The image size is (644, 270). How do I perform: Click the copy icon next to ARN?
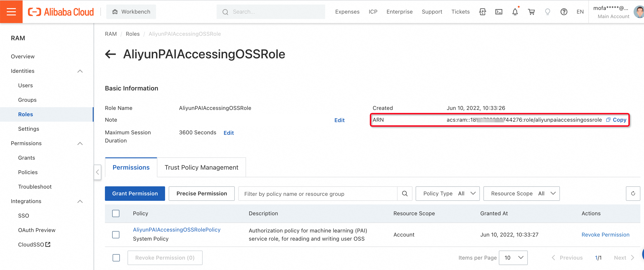point(608,120)
